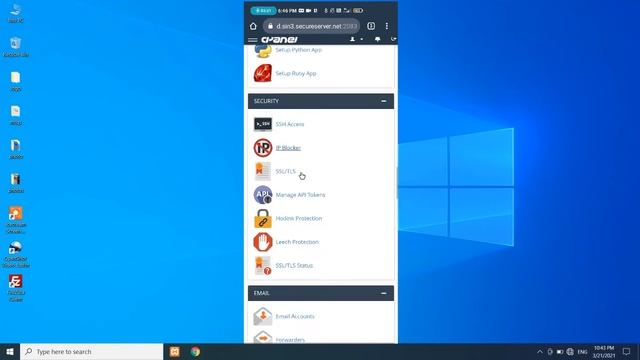640x360 pixels.
Task: Open the Hotlink Protection link
Action: (x=299, y=218)
